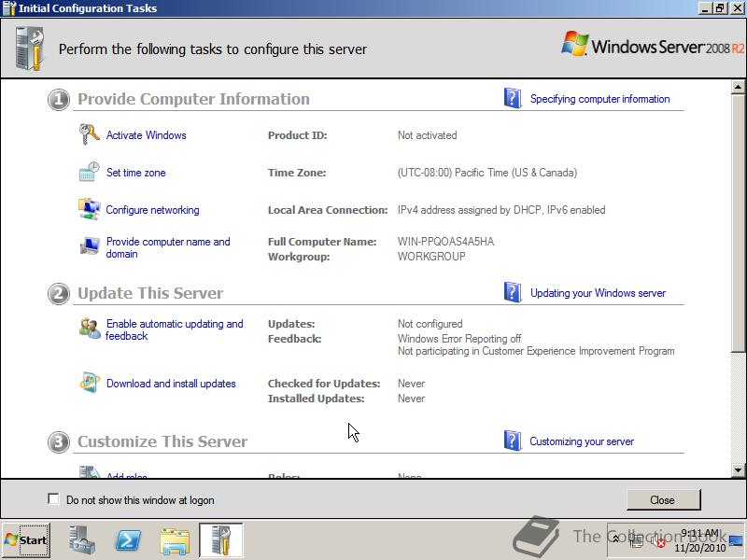Click the Initial Configuration Tasks title bar icon
Screen dimensions: 747x560
(9, 8)
